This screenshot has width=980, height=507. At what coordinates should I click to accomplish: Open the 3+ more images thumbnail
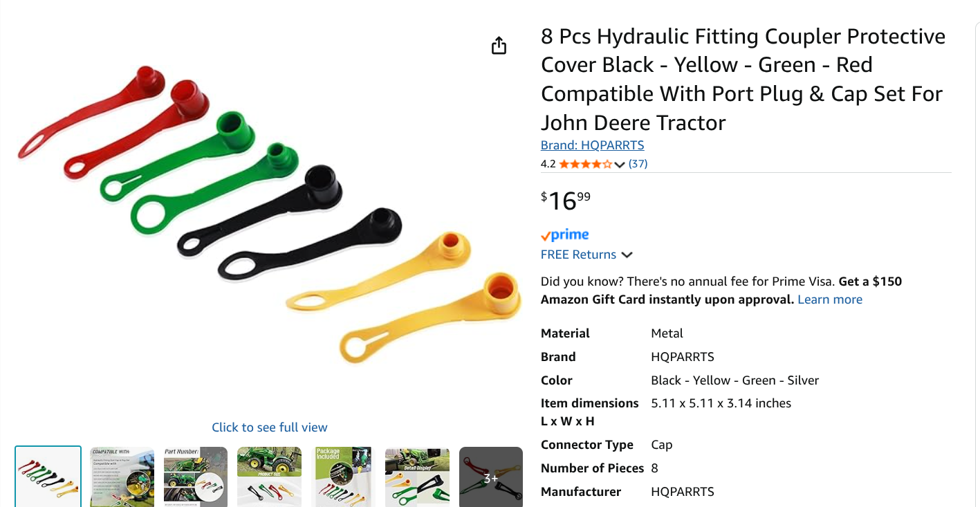(491, 477)
